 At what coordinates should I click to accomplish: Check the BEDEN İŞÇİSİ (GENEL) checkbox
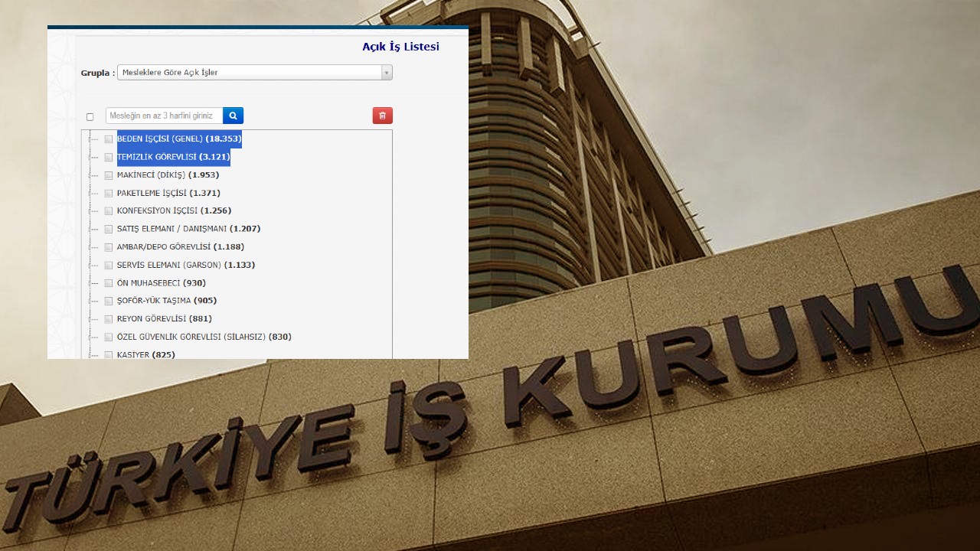pos(109,139)
